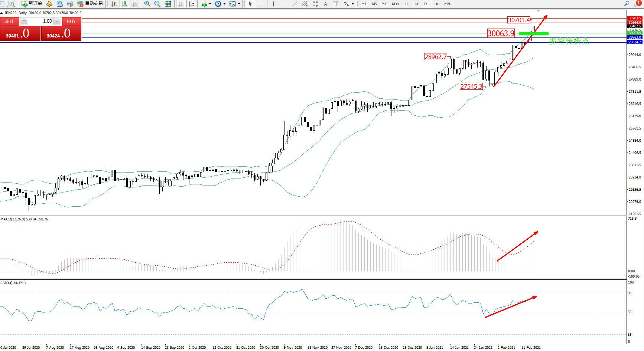Select the arrow cursor tool
The width and height of the screenshot is (644, 351).
coord(250,4)
